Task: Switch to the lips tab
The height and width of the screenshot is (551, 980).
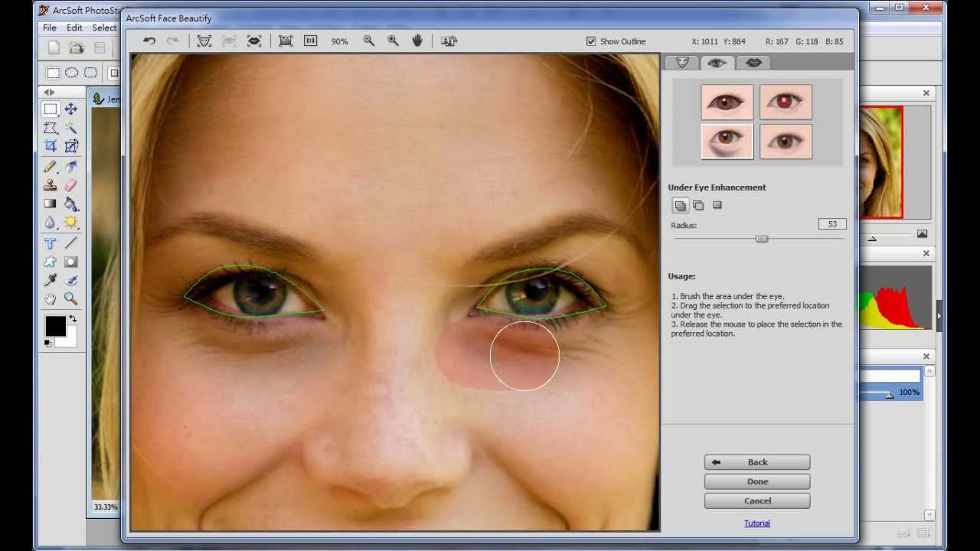Action: [753, 63]
